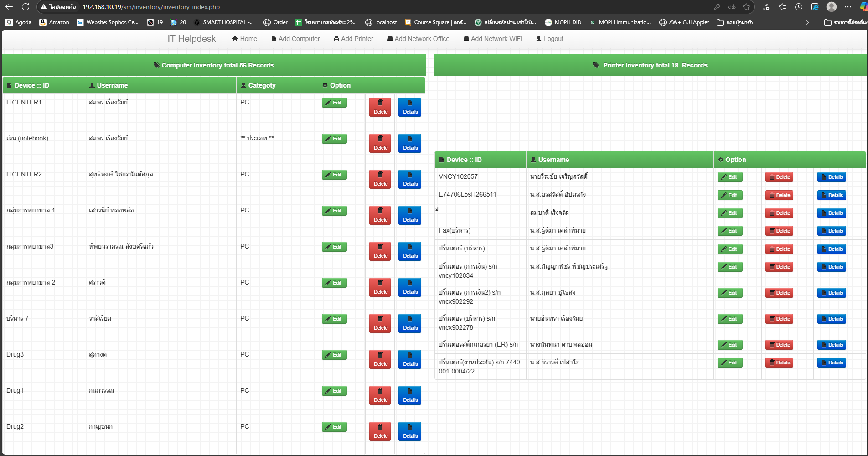Edit the ITCENTER1 computer record
Image resolution: width=868 pixels, height=456 pixels.
[x=334, y=103]
